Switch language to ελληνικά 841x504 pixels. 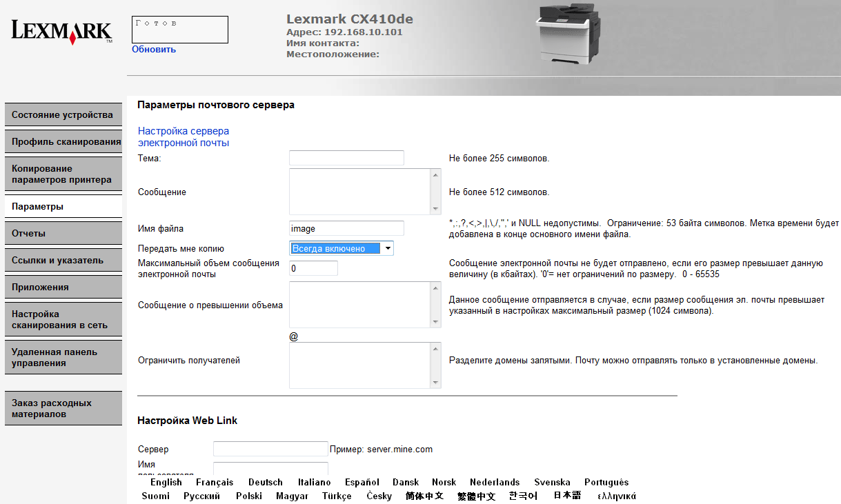615,496
